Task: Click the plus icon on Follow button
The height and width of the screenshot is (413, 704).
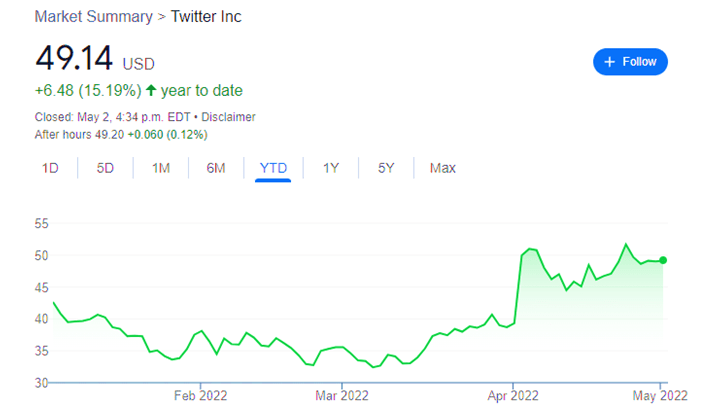Action: pyautogui.click(x=609, y=62)
